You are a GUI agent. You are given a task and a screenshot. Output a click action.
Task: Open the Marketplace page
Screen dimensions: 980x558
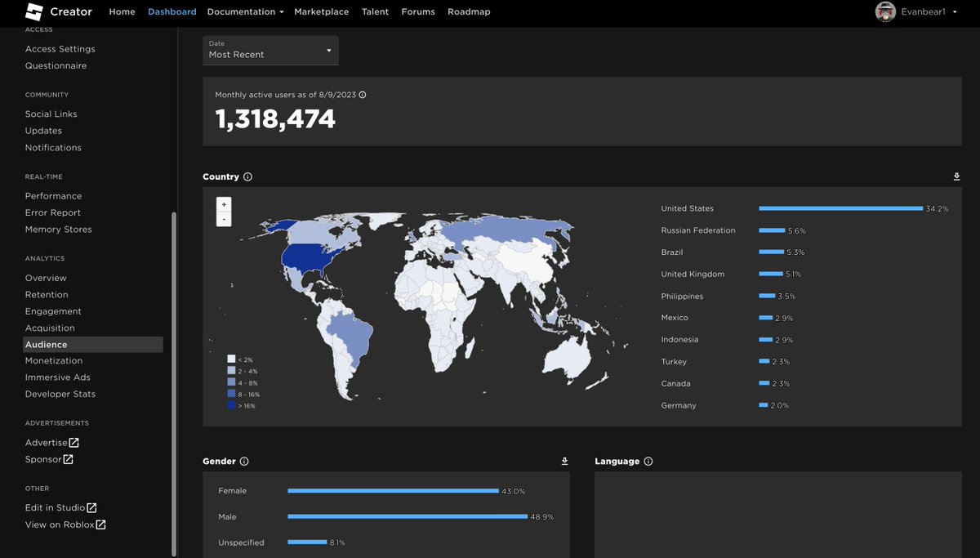pos(321,11)
